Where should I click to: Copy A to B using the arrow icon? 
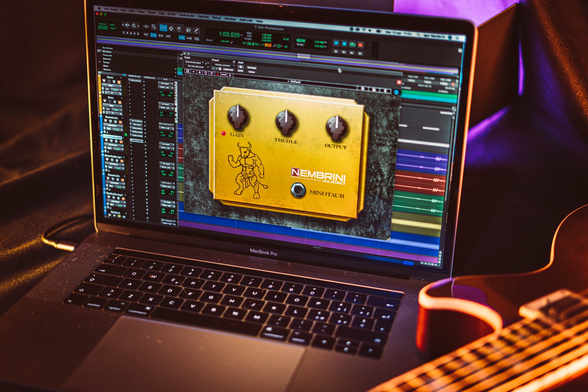(224, 75)
